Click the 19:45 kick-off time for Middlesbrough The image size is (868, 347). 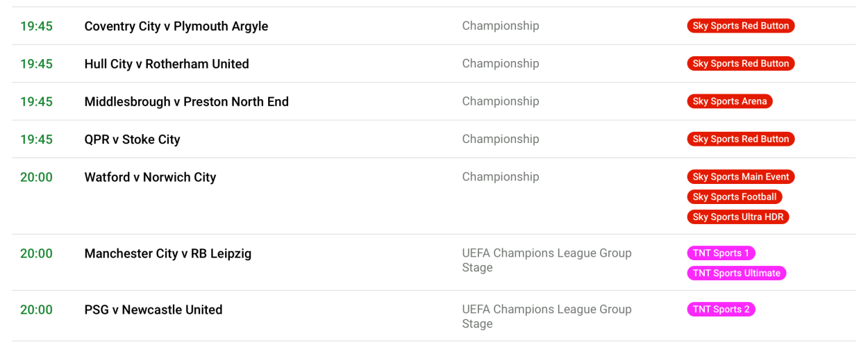36,101
